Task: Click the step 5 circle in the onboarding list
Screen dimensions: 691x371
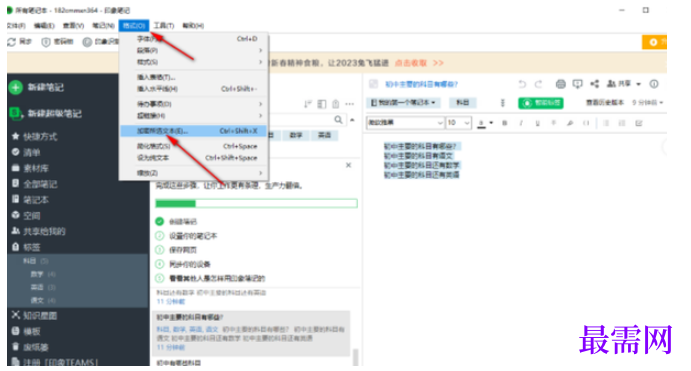Action: (x=160, y=278)
